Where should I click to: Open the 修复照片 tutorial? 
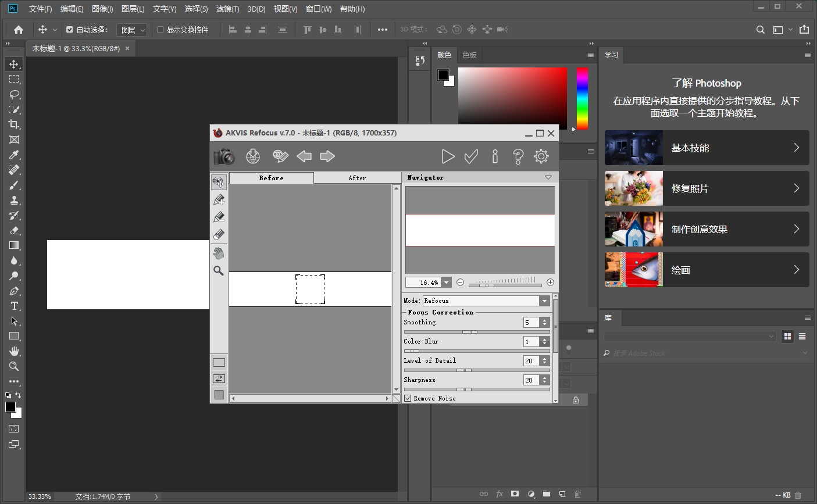point(707,188)
